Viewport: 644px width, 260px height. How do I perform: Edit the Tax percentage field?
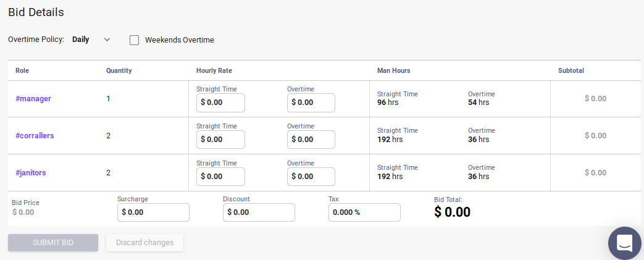[364, 212]
